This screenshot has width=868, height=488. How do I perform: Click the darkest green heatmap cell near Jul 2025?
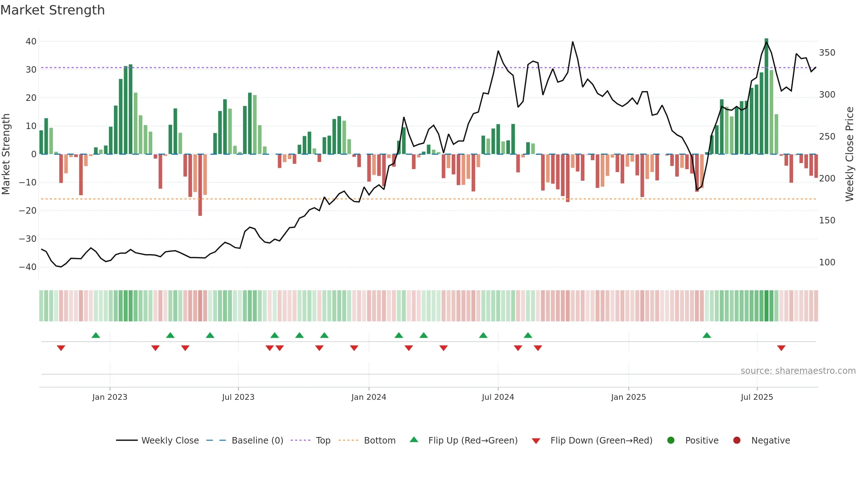(x=766, y=306)
